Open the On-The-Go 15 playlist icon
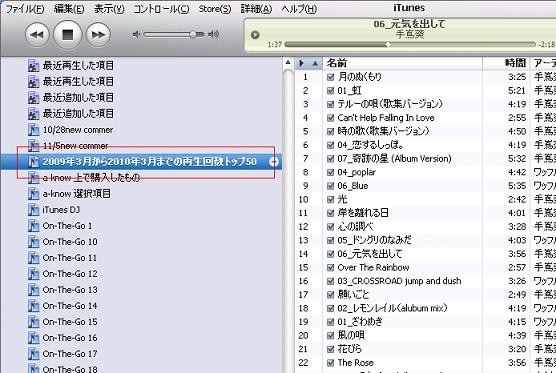 click(x=33, y=322)
